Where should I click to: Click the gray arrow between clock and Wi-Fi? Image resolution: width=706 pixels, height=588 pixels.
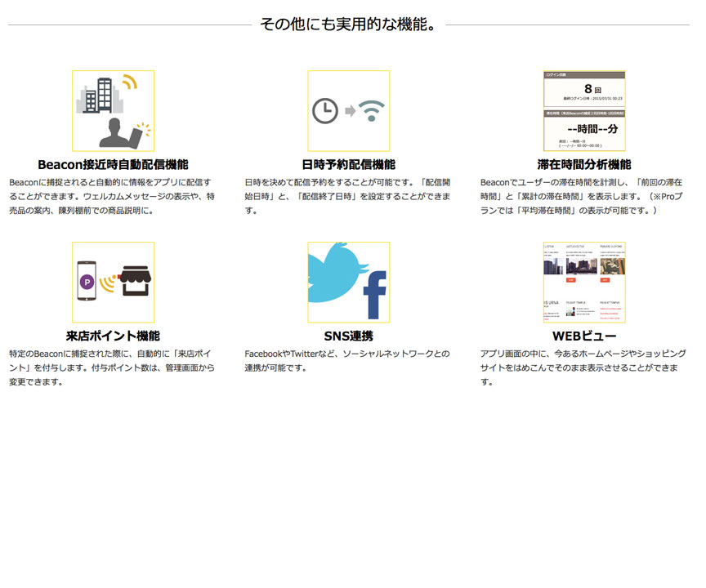point(349,111)
